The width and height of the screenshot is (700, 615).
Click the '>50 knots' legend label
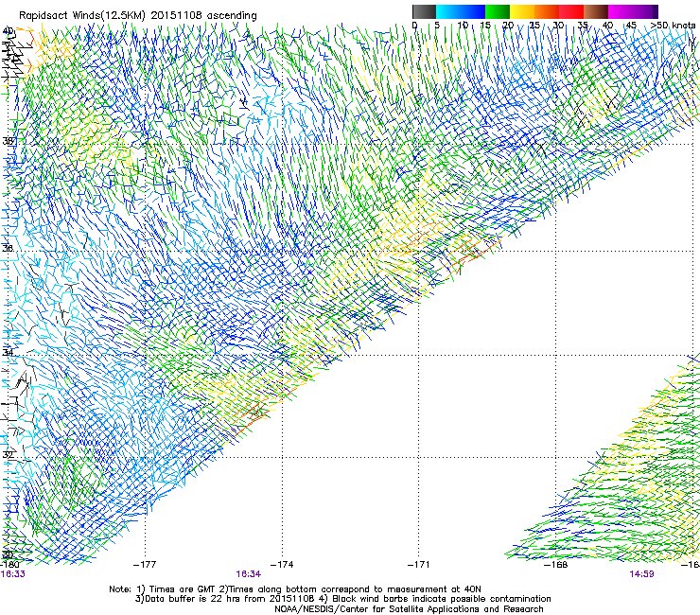point(673,25)
